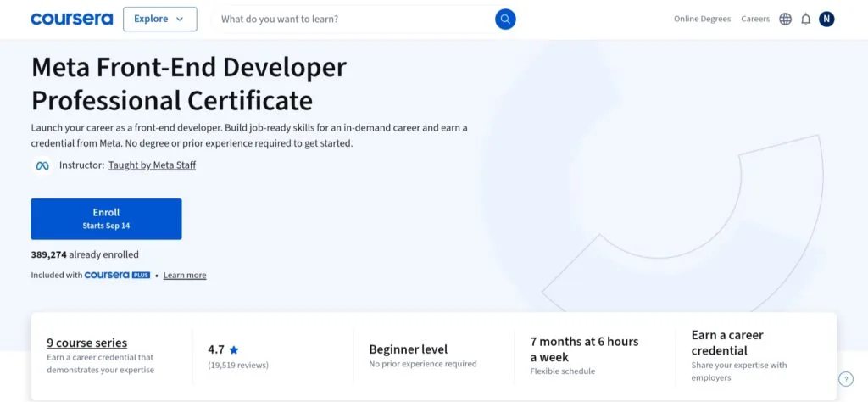
Task: Open the help question mark icon
Action: 846,379
